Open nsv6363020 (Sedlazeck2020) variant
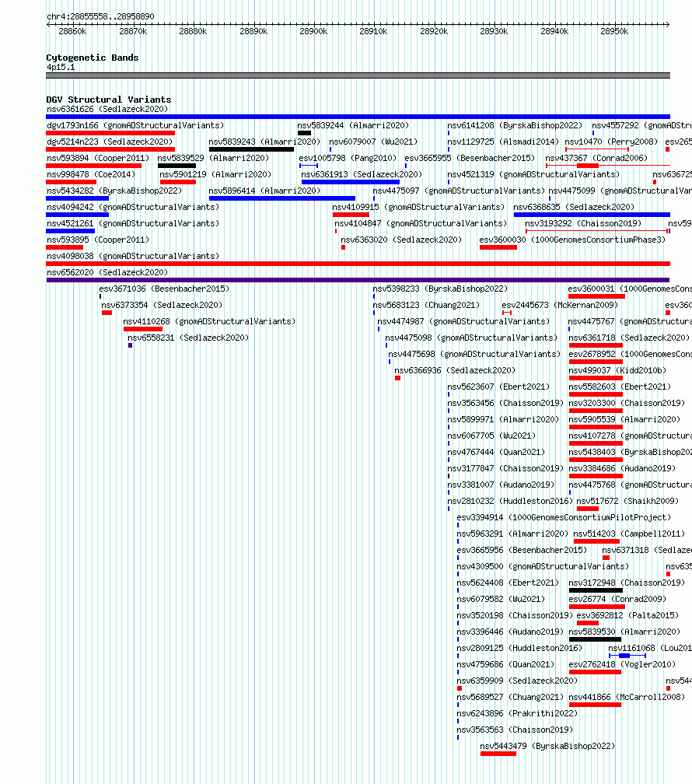 click(401, 240)
